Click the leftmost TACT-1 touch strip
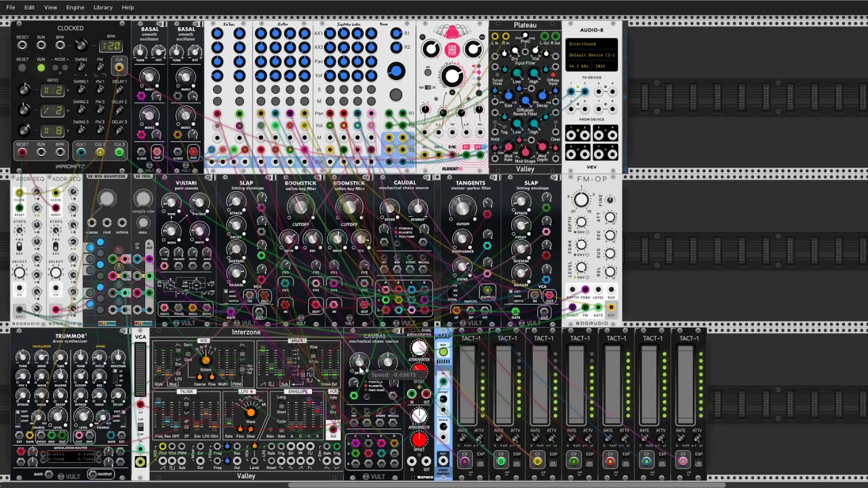The image size is (868, 488). (468, 385)
